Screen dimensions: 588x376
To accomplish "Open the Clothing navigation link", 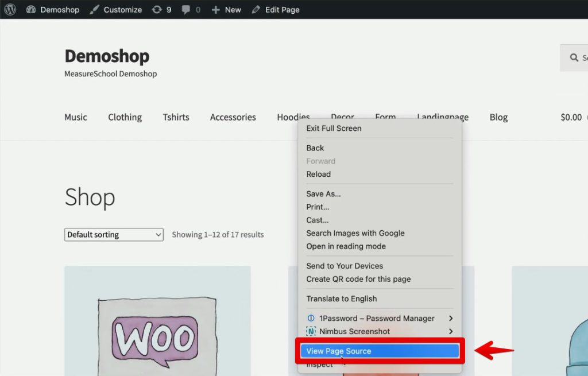I will tap(125, 117).
